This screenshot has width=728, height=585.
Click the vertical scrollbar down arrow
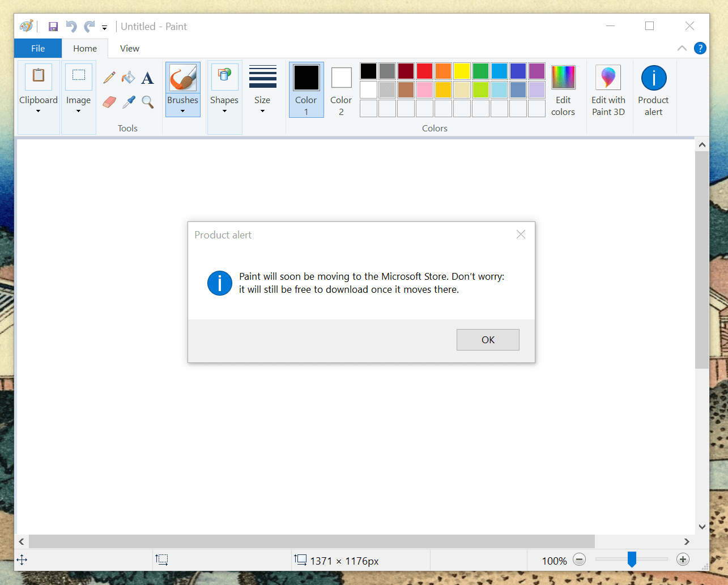[x=702, y=527]
